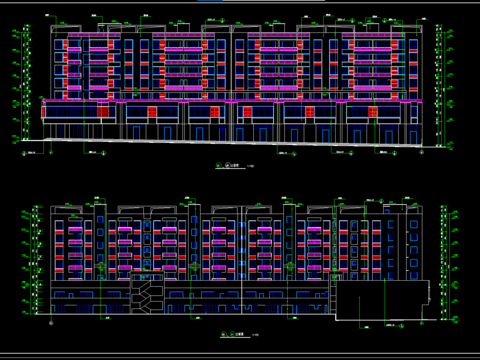Click the green elevation marker circle beside the upper title

coord(219,165)
